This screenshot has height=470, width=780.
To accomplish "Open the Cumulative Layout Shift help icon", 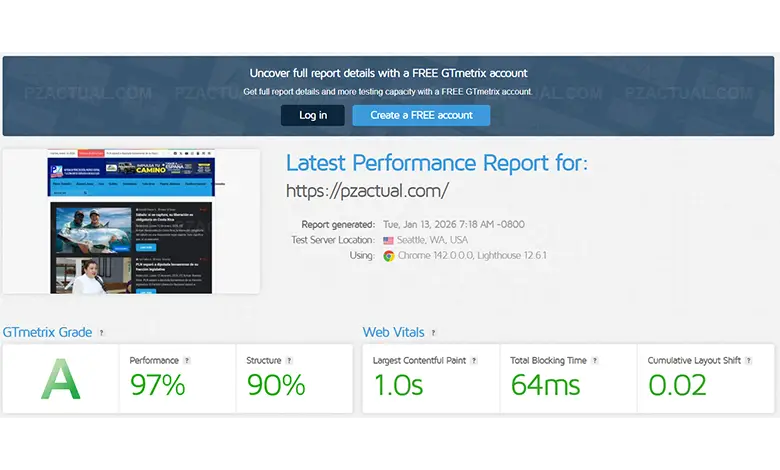I will coord(748,360).
